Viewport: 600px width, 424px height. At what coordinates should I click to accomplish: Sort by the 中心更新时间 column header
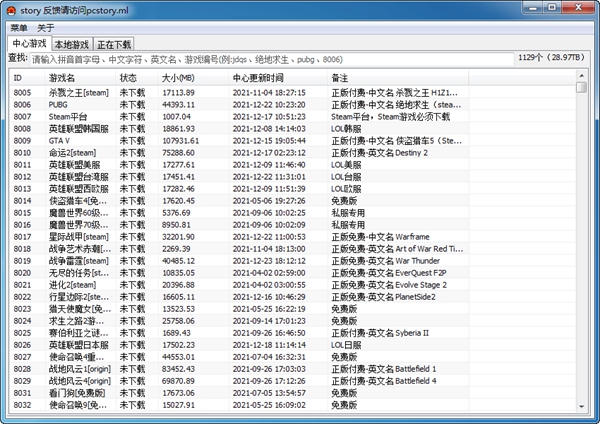278,78
